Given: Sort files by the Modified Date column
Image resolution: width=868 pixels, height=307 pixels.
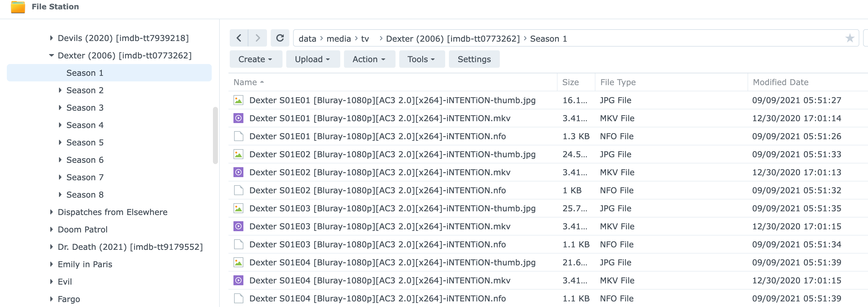Looking at the screenshot, I should [x=808, y=82].
